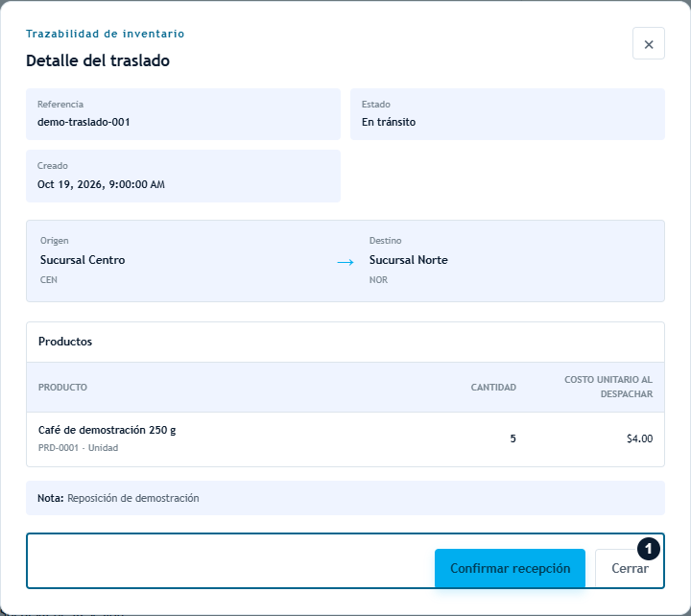Viewport: 691px width, 616px height.
Task: Select the created date Oct 19, 2026
Action: [x=101, y=184]
